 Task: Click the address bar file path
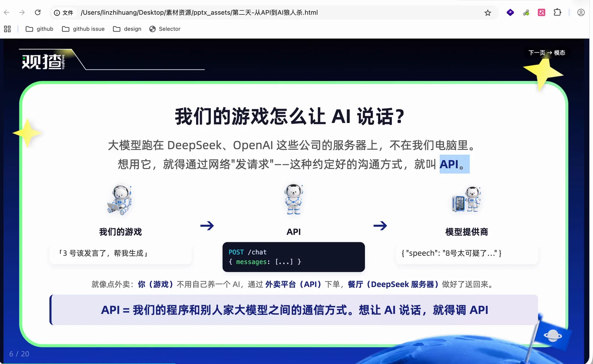click(199, 13)
